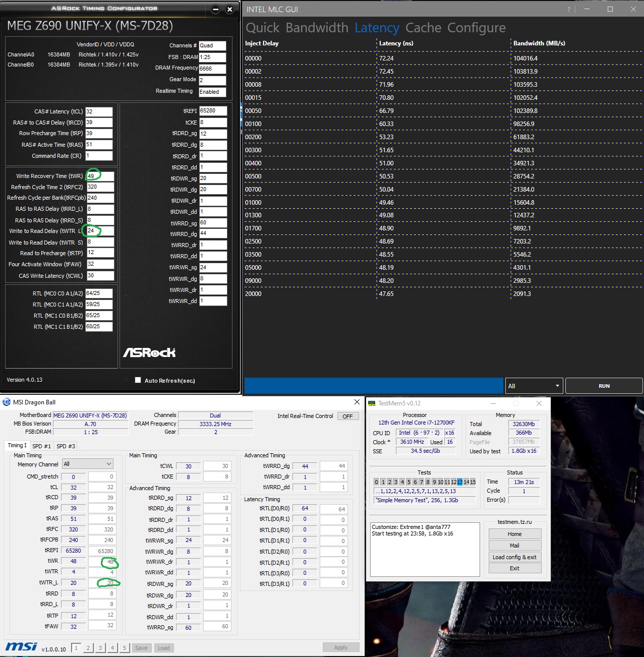Click the MSI Dragon Ball title bar icon
644x657 pixels.
point(7,402)
